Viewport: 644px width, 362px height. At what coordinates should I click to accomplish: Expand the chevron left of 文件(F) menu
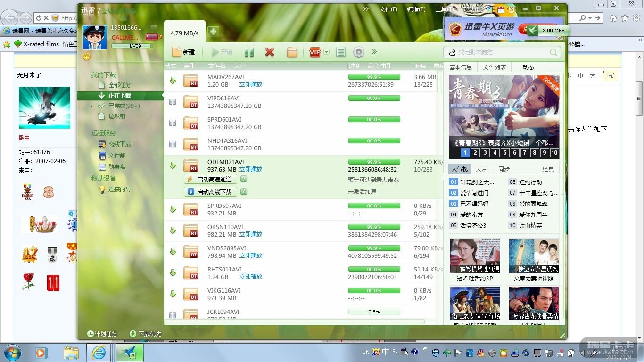(x=366, y=9)
